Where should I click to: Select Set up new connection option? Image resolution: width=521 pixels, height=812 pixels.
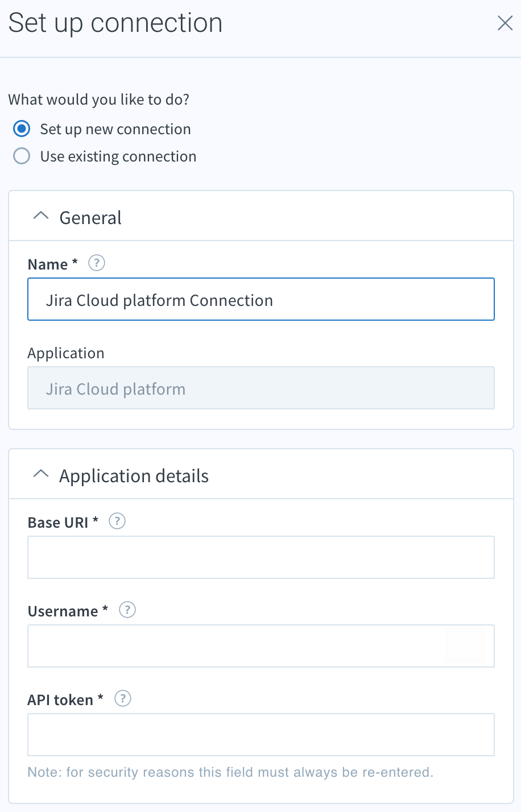pyautogui.click(x=22, y=129)
